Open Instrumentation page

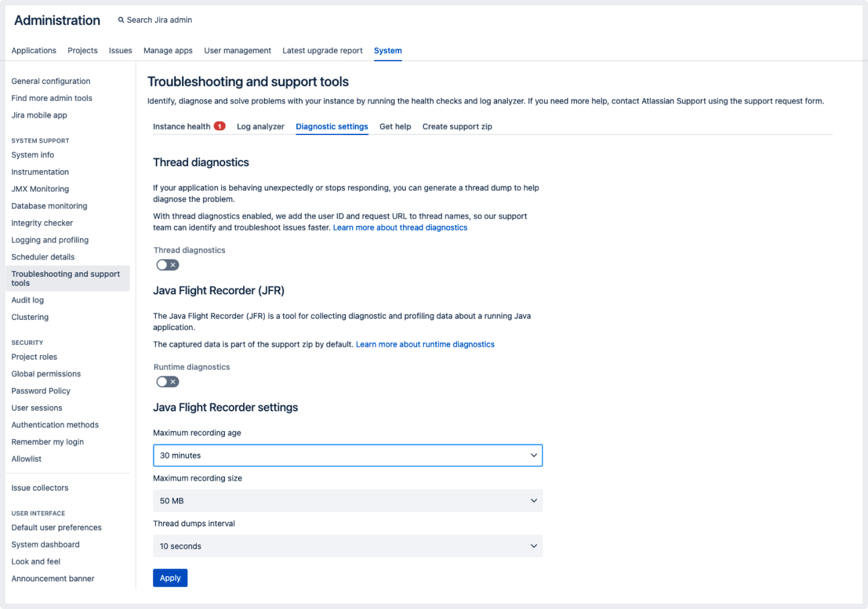[40, 172]
